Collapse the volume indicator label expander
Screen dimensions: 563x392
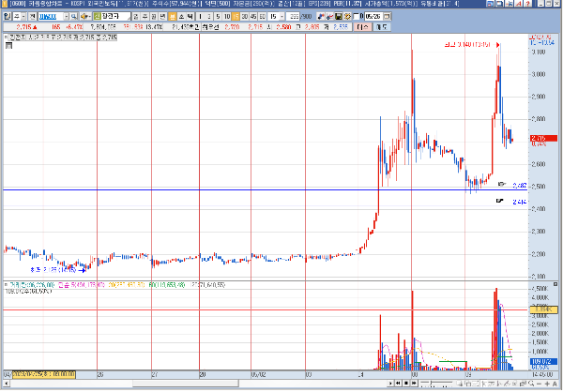pos(6,285)
